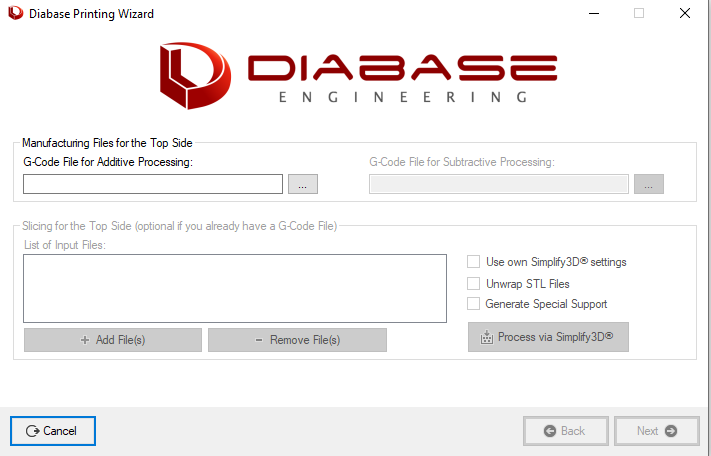Click Add File(s) button
Screen dimensions: 711x456
pyautogui.click(x=113, y=340)
